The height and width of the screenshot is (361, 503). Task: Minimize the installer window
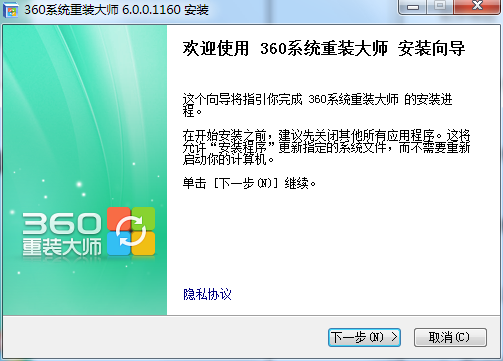[x=413, y=7]
